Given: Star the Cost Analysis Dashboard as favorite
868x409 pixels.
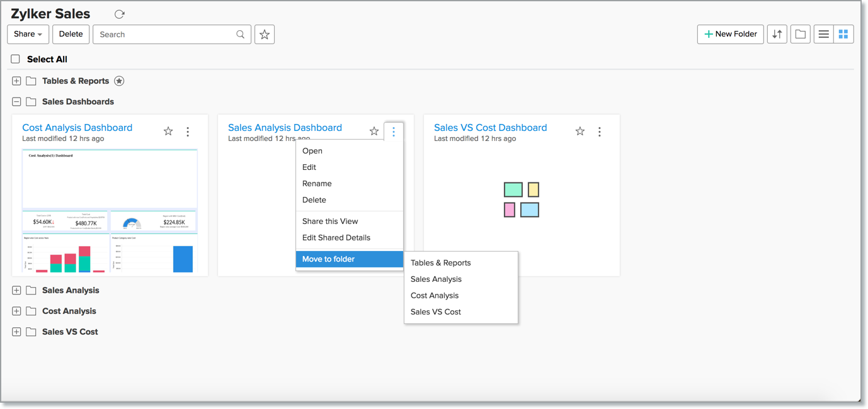Looking at the screenshot, I should [x=168, y=132].
